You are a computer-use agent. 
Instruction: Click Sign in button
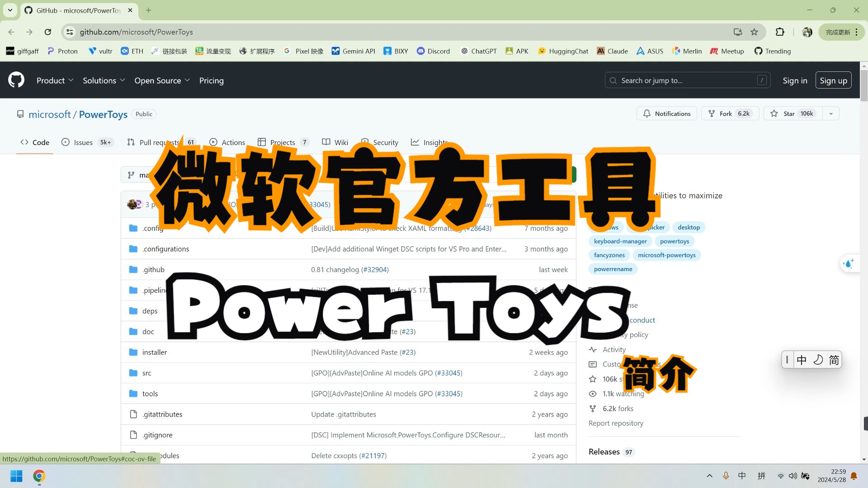795,80
